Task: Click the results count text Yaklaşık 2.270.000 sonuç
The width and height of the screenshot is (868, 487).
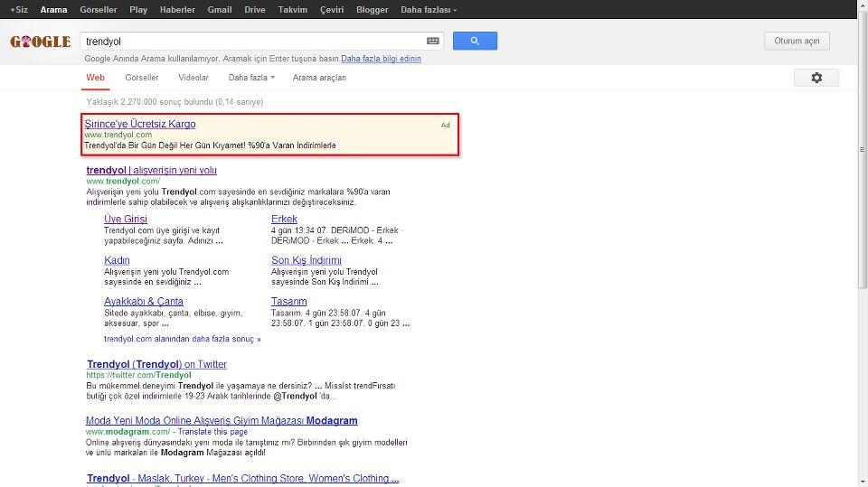Action: (175, 102)
